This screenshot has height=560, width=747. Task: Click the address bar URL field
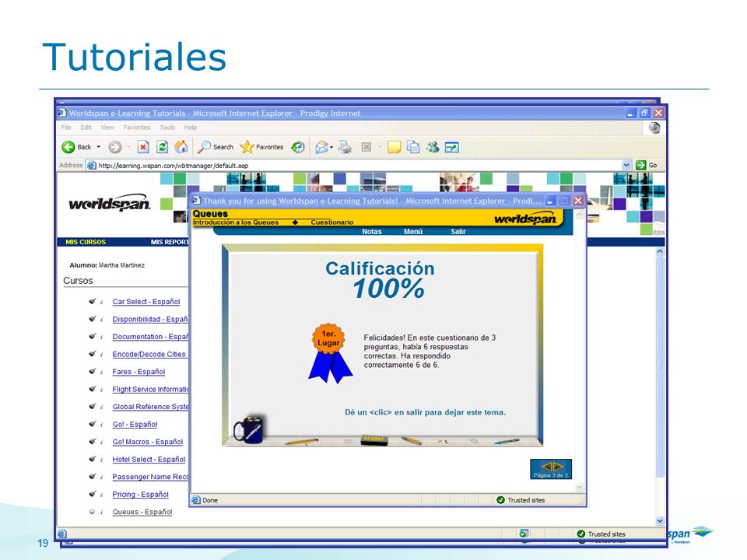pos(353,165)
